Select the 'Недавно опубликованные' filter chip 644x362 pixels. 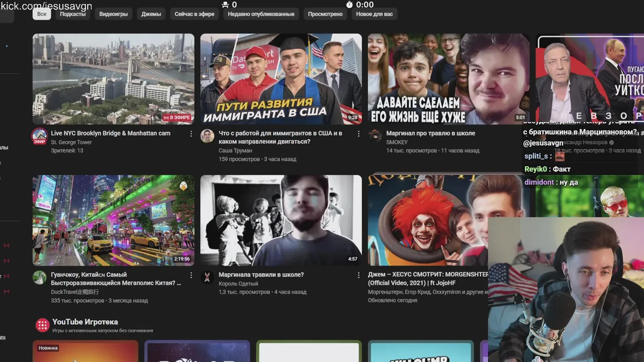click(261, 14)
